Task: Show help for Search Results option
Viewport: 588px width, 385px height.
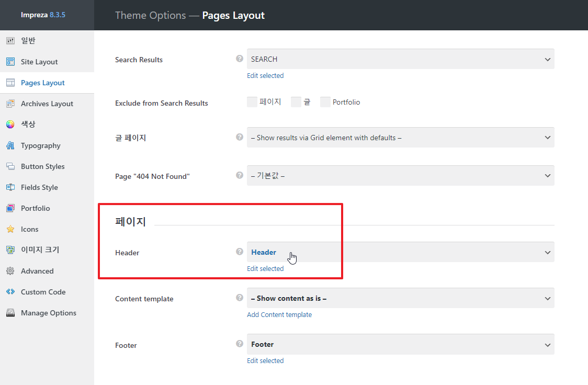Action: [240, 59]
